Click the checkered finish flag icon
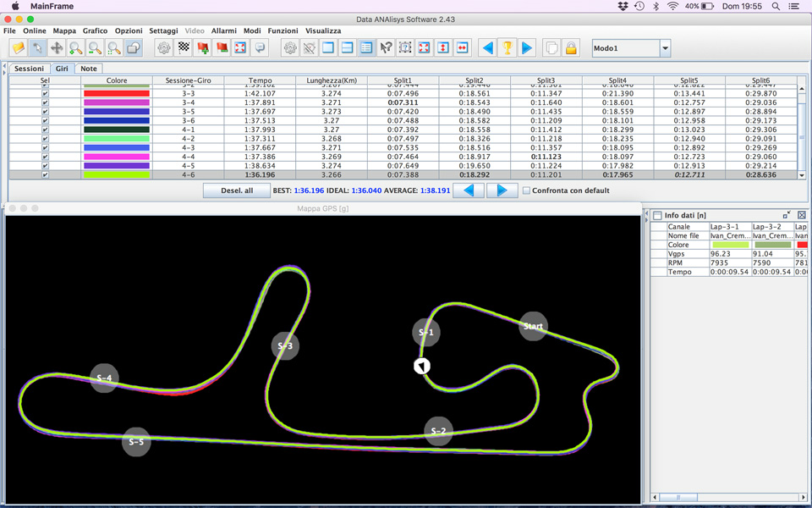The width and height of the screenshot is (812, 508). (x=184, y=48)
